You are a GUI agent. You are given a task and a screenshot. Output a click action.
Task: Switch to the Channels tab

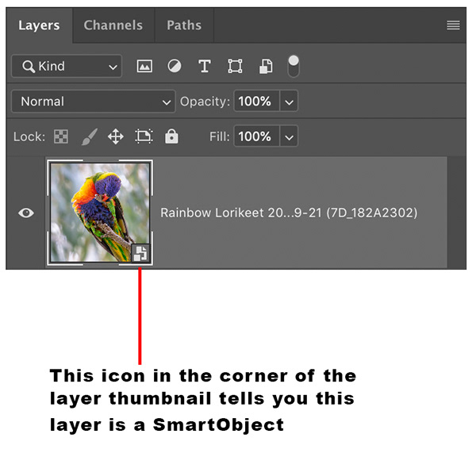pos(113,25)
